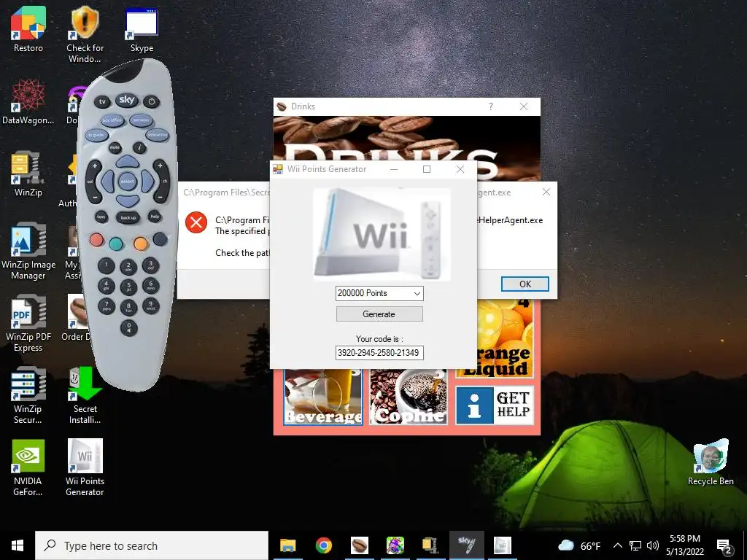Open the WinZip desktop shortcut
747x560 pixels.
coord(28,174)
